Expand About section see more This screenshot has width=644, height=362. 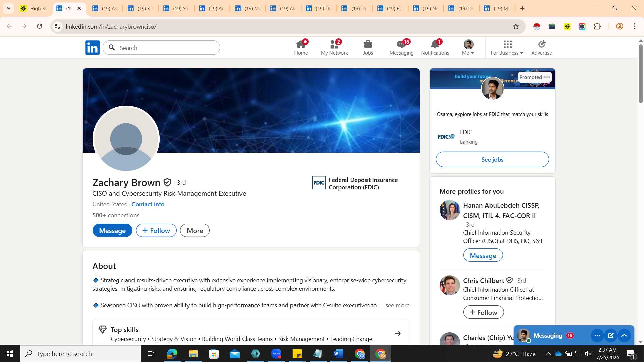pyautogui.click(x=395, y=305)
